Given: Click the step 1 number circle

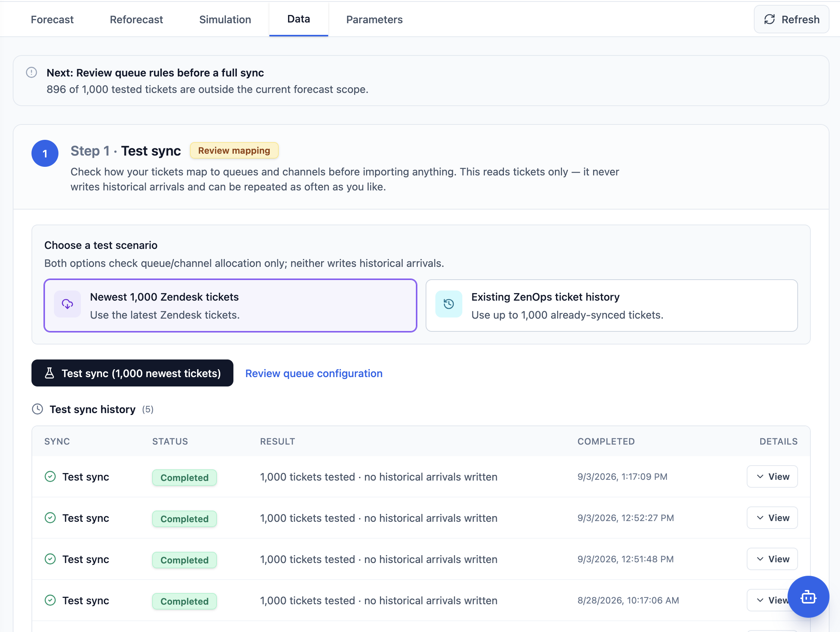Looking at the screenshot, I should pyautogui.click(x=45, y=154).
